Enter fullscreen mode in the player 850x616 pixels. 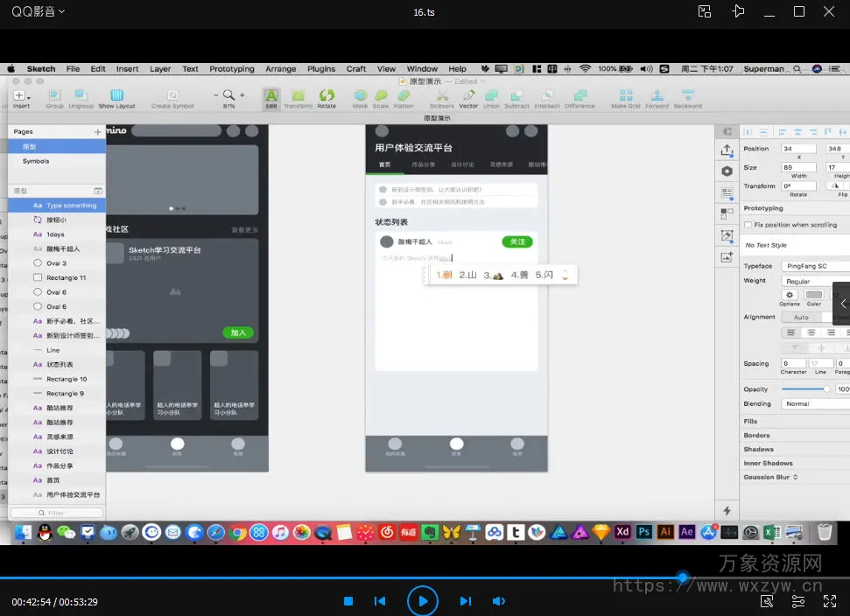coord(830,601)
